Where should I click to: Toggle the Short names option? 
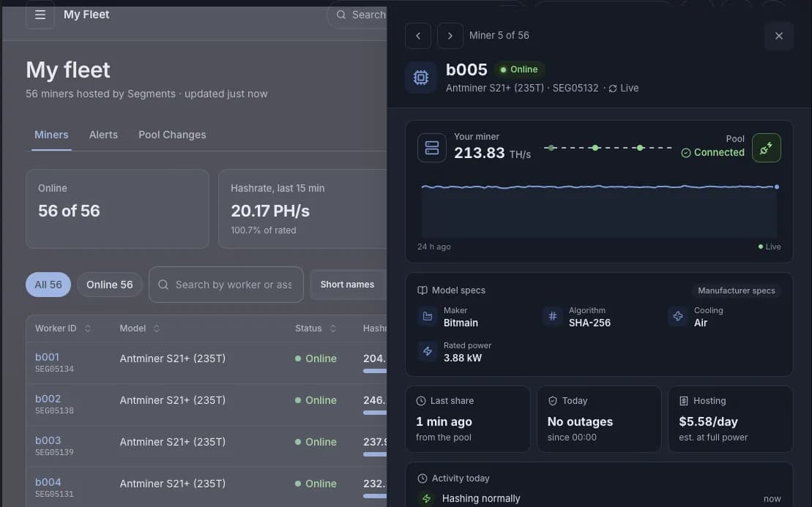[x=348, y=285]
